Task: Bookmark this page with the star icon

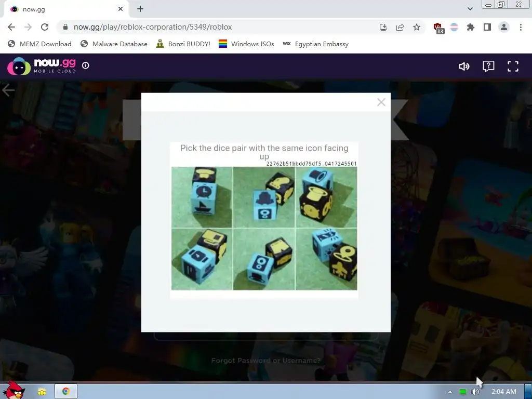Action: click(417, 27)
